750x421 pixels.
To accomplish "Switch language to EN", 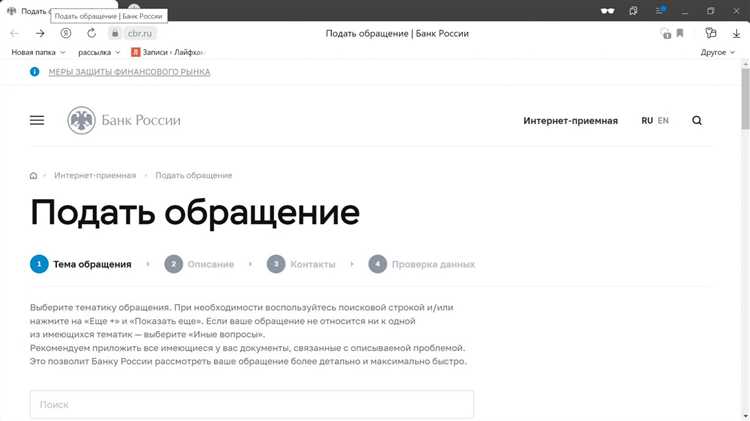I will pyautogui.click(x=663, y=121).
